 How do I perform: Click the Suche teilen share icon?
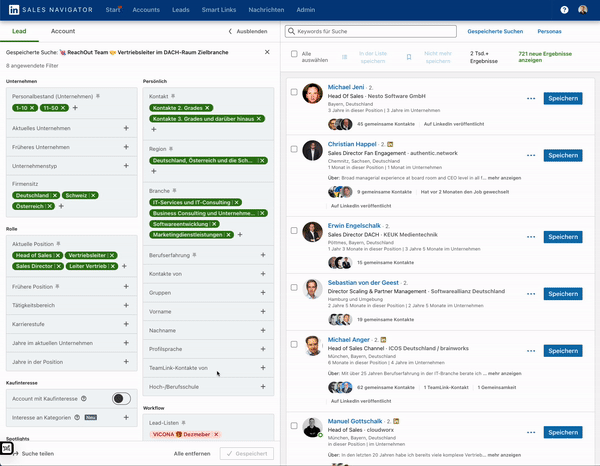(x=16, y=454)
